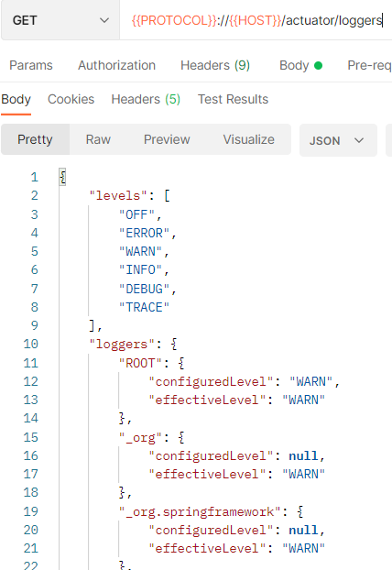Image resolution: width=392 pixels, height=570 pixels.
Task: Select the request Body tab
Action: click(x=300, y=65)
